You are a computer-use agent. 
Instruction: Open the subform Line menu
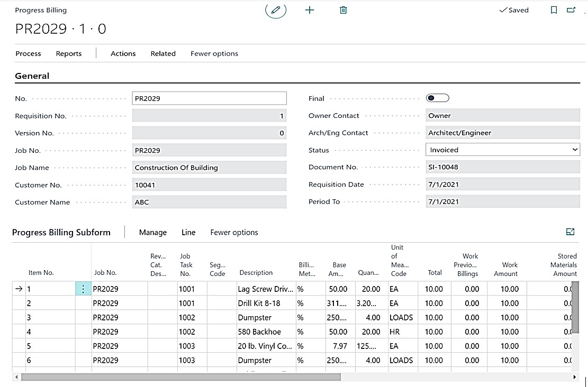pos(188,232)
